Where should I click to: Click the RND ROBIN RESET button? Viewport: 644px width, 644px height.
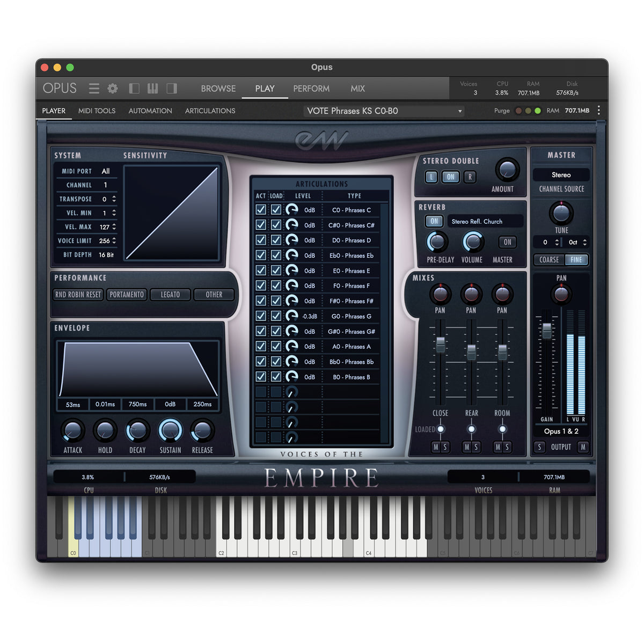point(78,295)
